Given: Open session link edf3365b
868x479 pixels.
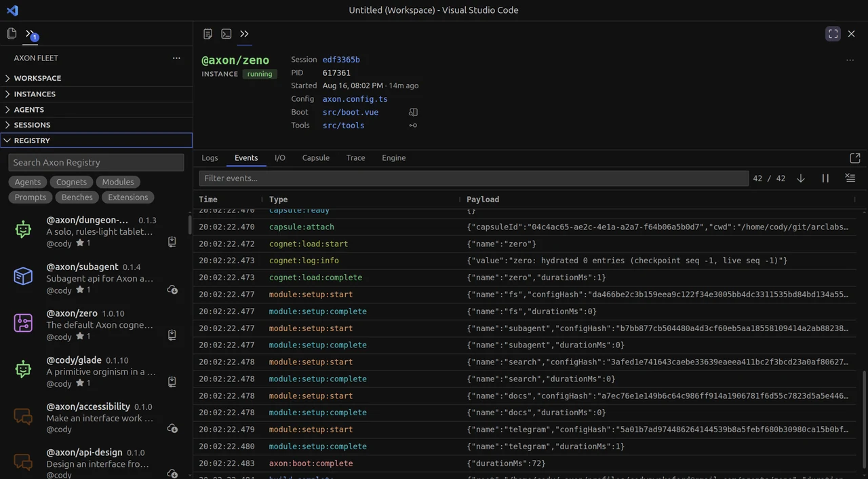Looking at the screenshot, I should coord(341,60).
